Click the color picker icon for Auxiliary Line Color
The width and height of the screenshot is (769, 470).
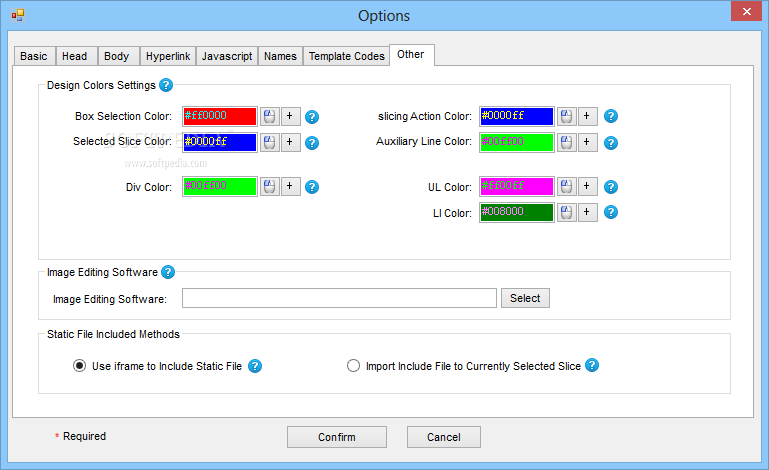pyautogui.click(x=566, y=142)
